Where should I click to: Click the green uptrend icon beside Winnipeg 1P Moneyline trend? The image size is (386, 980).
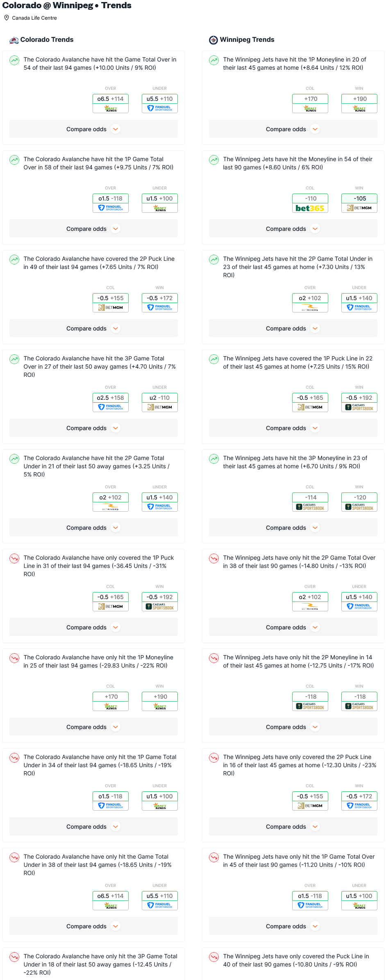point(214,60)
